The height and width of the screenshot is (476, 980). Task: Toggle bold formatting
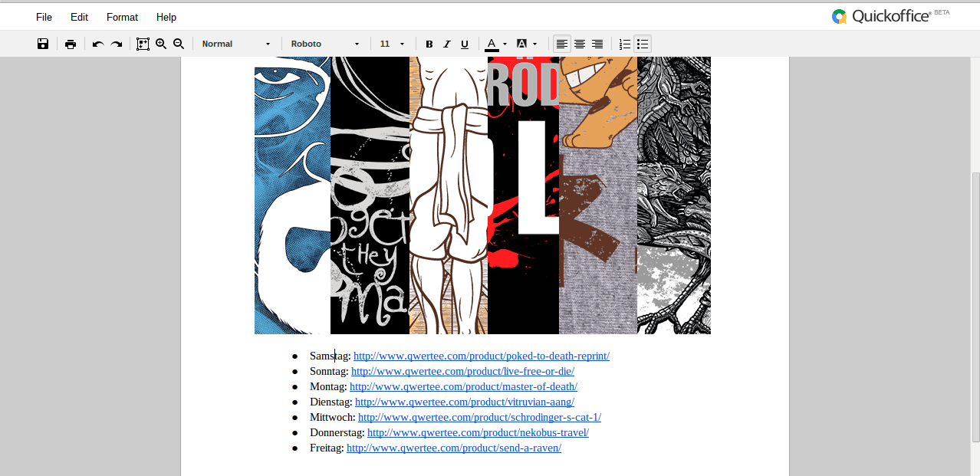tap(429, 44)
